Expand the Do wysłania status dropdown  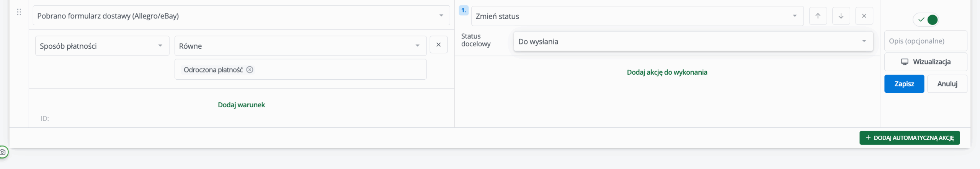[693, 41]
